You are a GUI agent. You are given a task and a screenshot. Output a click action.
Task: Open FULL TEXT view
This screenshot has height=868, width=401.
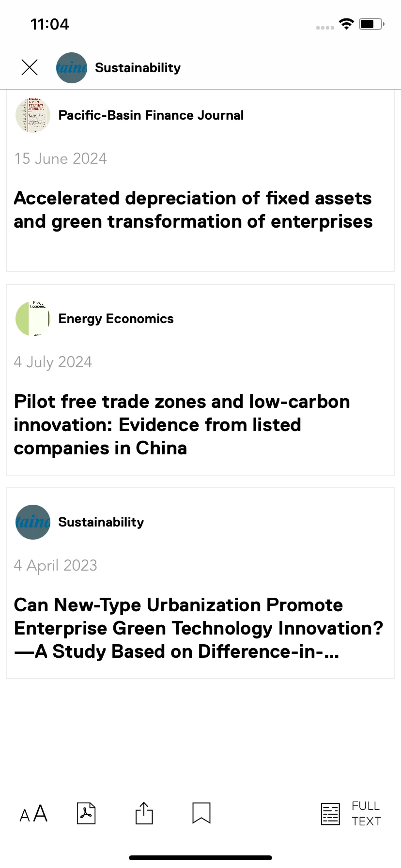pyautogui.click(x=366, y=814)
